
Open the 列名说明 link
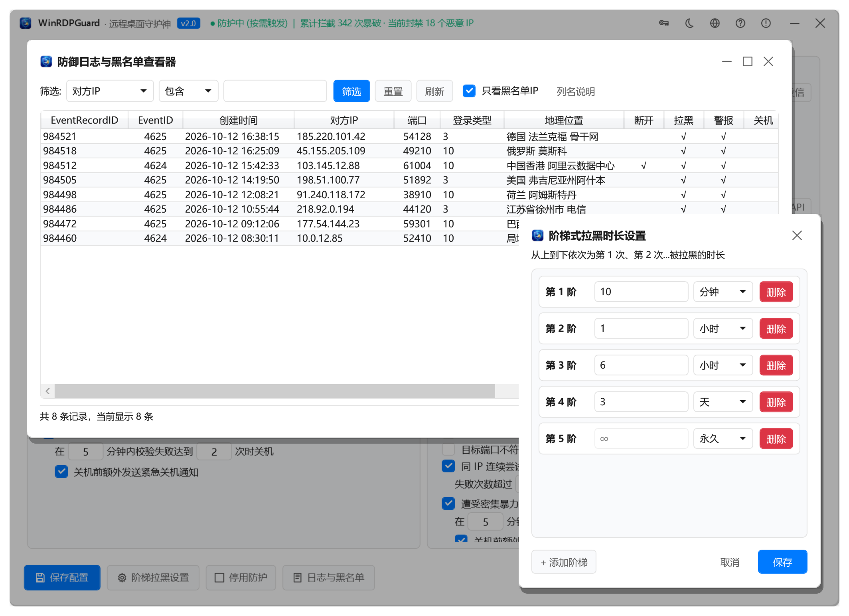576,92
